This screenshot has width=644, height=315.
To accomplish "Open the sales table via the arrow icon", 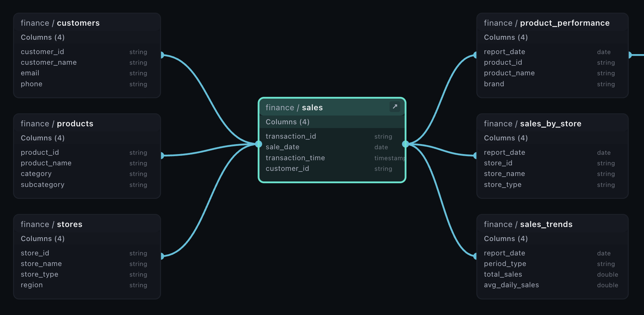I will pyautogui.click(x=395, y=107).
